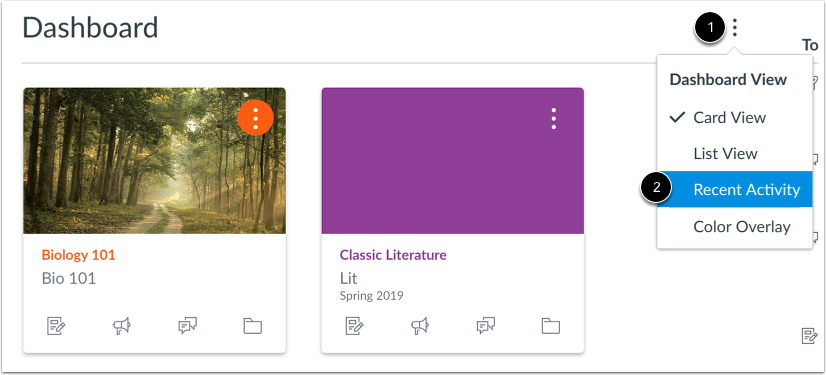This screenshot has height=375, width=826.
Task: Open Biology 101 card options menu
Action: (255, 119)
